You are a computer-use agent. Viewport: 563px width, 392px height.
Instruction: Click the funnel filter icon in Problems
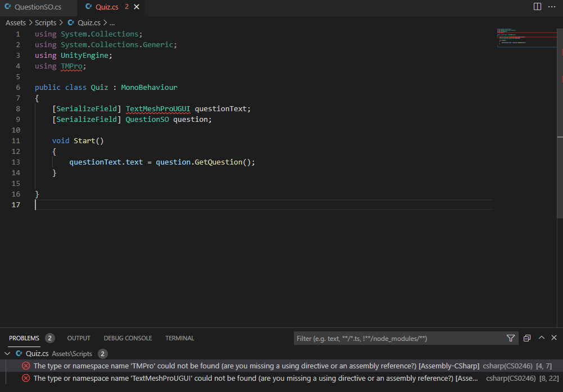click(510, 338)
